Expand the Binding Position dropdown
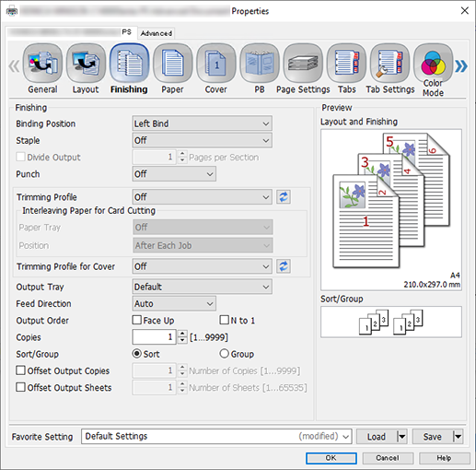476x470 pixels. pyautogui.click(x=202, y=123)
